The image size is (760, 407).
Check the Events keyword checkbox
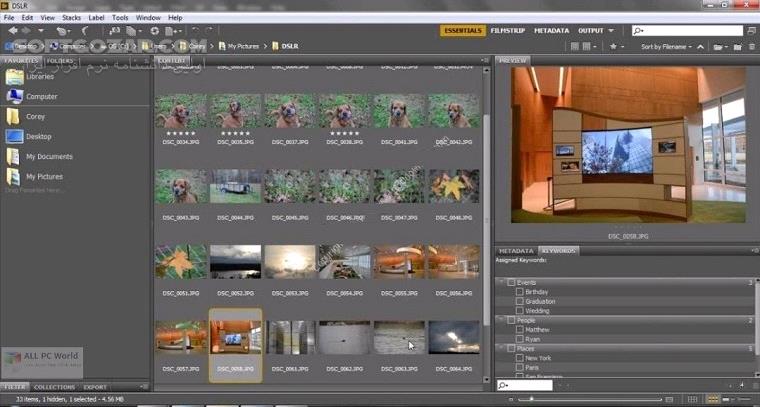[511, 282]
